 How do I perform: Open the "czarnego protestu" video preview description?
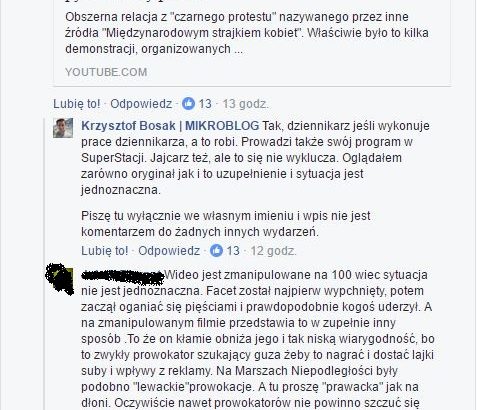247,33
